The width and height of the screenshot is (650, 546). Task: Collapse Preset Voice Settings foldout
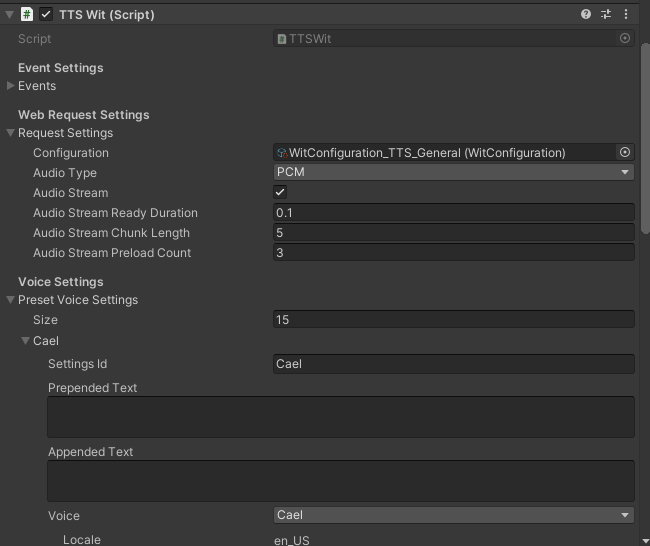coord(11,300)
